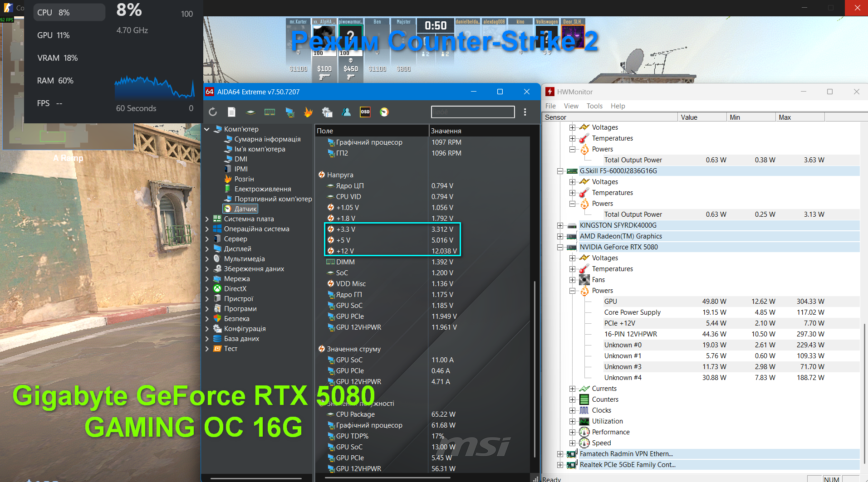Expand the Clocks node in HWMonitor
This screenshot has width=868, height=482.
(x=573, y=410)
